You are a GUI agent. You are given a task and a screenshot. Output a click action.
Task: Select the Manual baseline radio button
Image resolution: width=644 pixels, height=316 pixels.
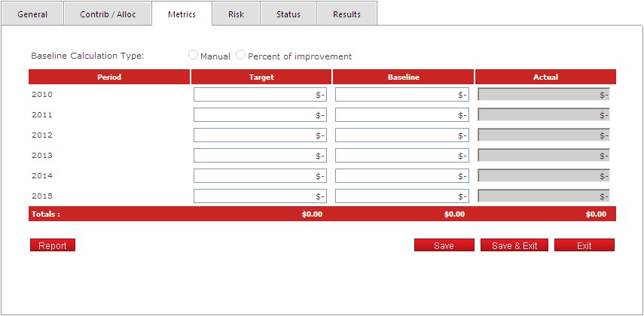[194, 55]
